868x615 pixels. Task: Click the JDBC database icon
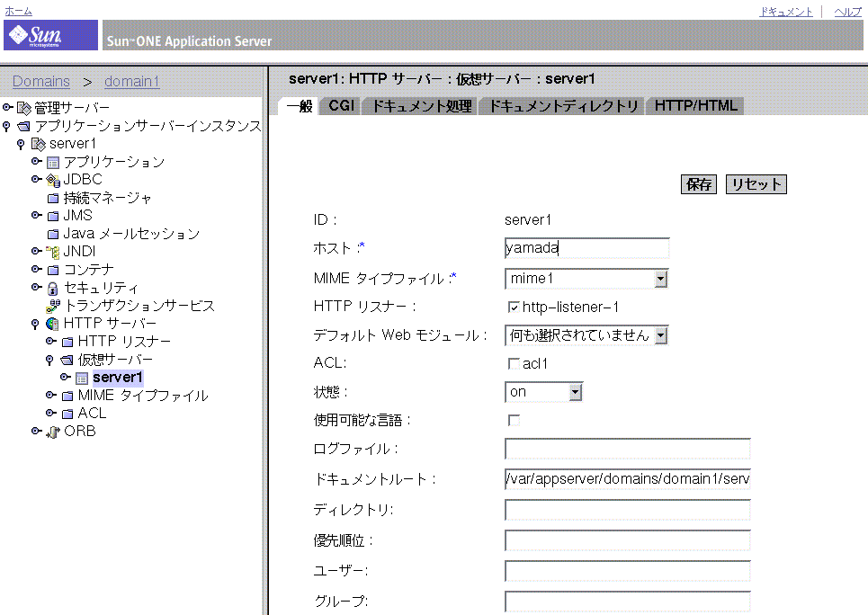point(52,181)
